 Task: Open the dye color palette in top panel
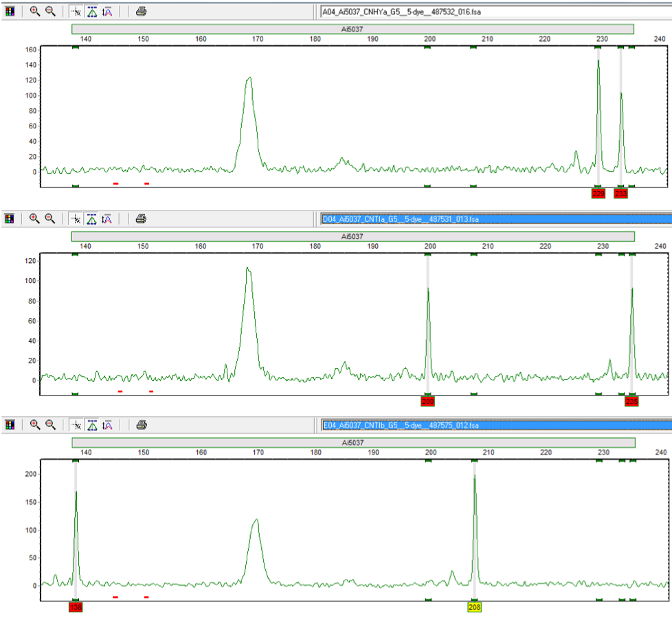(10, 12)
